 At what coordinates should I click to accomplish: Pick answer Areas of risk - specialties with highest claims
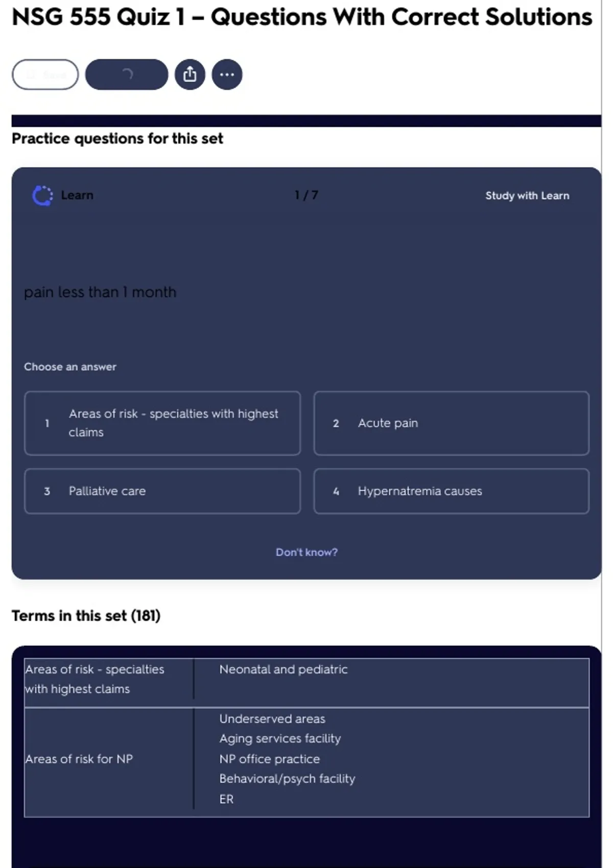click(162, 423)
